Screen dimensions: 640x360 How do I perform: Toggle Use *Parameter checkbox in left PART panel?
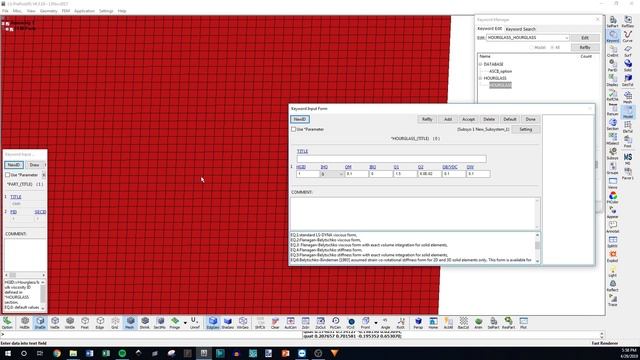pos(7,175)
